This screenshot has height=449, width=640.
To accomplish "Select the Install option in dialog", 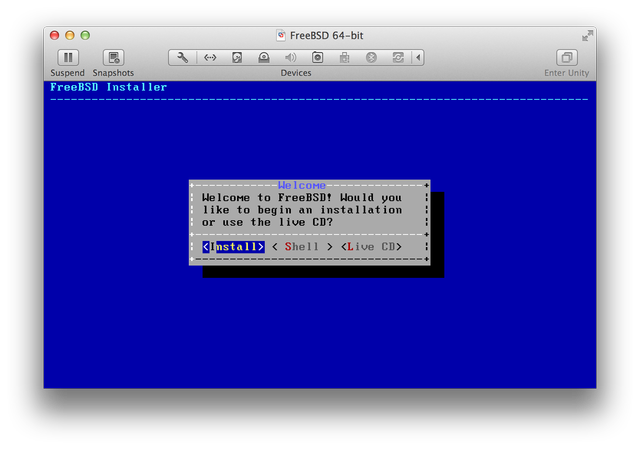I will coord(233,247).
